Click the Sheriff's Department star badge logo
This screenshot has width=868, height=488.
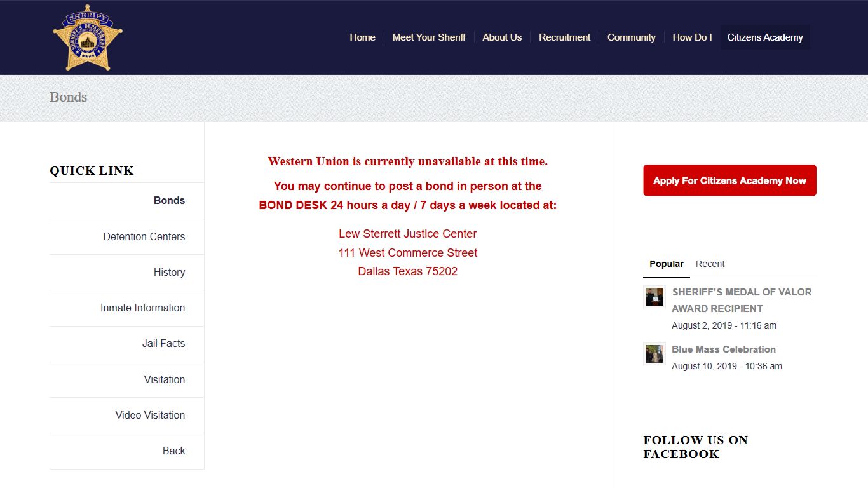click(x=87, y=37)
